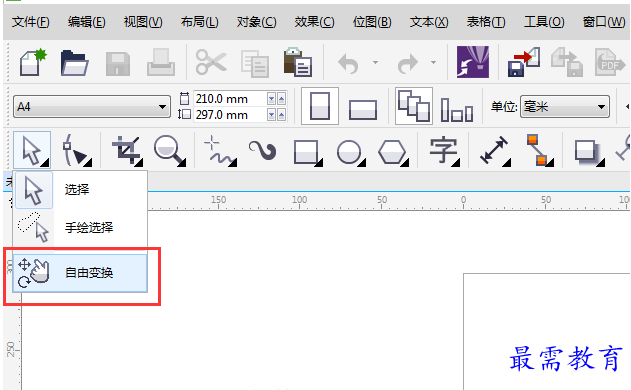This screenshot has height=390, width=631.
Task: Click the Export icon
Action: click(x=567, y=62)
